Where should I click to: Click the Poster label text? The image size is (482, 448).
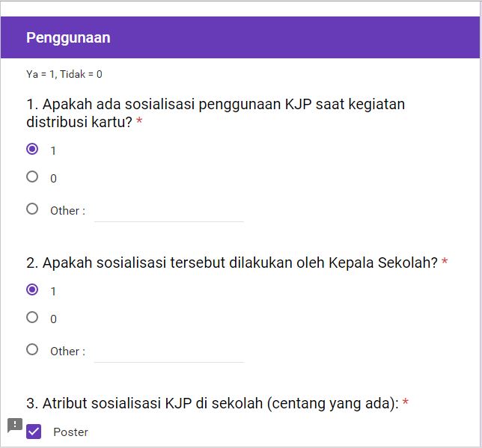click(x=70, y=432)
